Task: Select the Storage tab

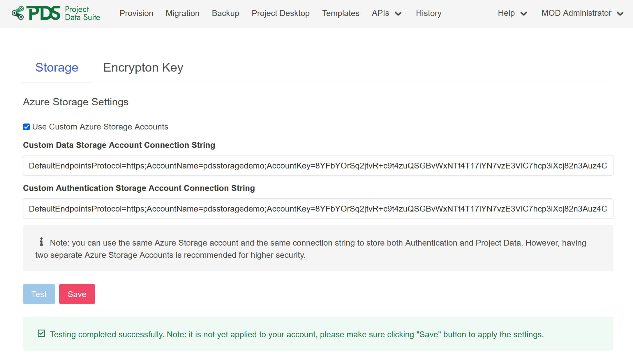Action: point(57,68)
